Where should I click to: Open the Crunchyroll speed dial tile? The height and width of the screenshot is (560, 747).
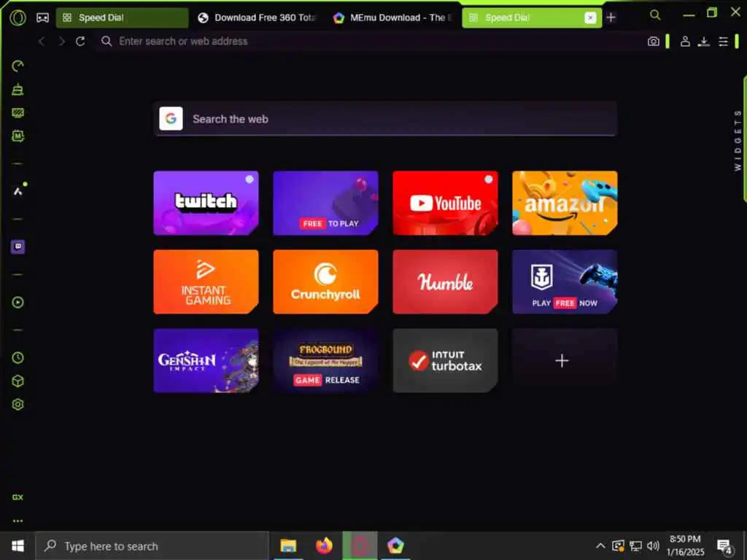(x=325, y=281)
